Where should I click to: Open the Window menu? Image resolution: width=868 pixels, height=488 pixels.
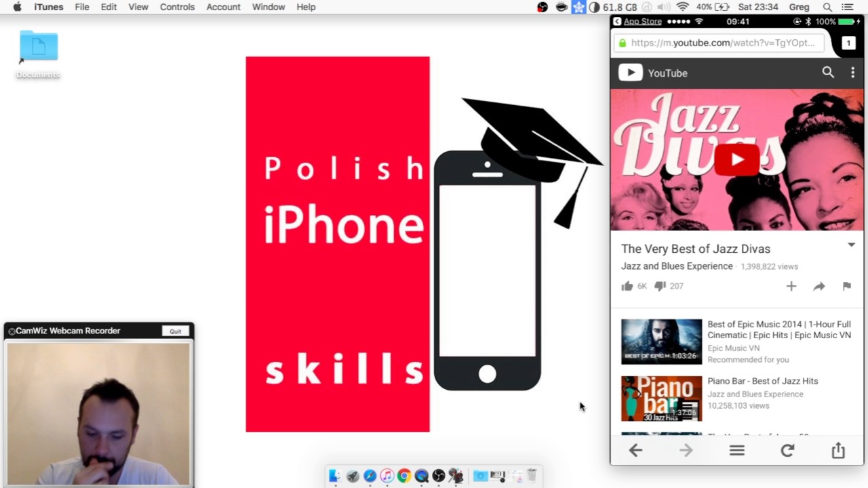[x=269, y=7]
